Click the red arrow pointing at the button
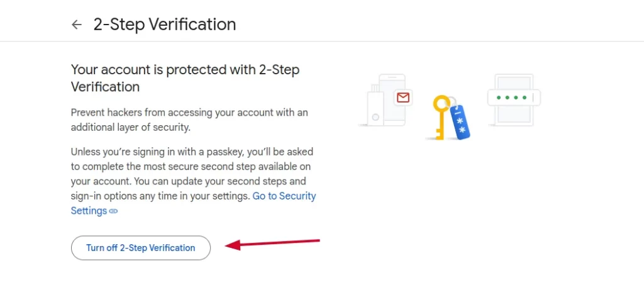This screenshot has height=297, width=644. 273,244
